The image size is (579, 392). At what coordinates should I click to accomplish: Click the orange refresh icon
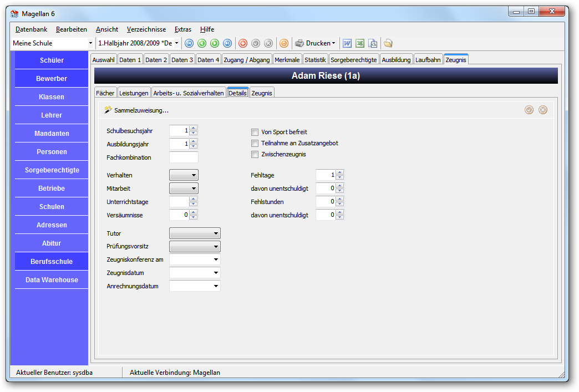coord(283,44)
